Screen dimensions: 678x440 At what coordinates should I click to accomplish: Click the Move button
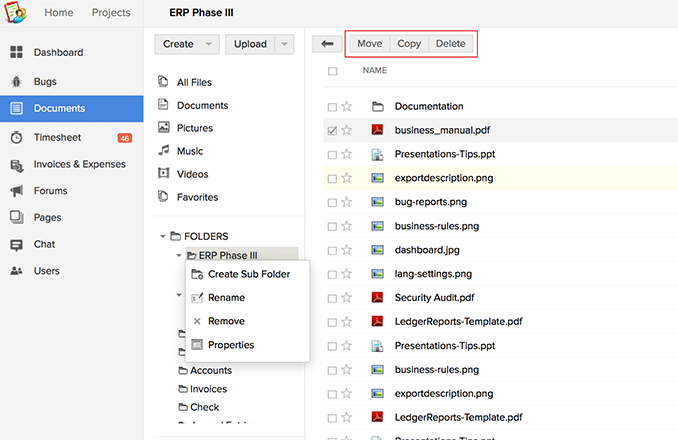370,44
